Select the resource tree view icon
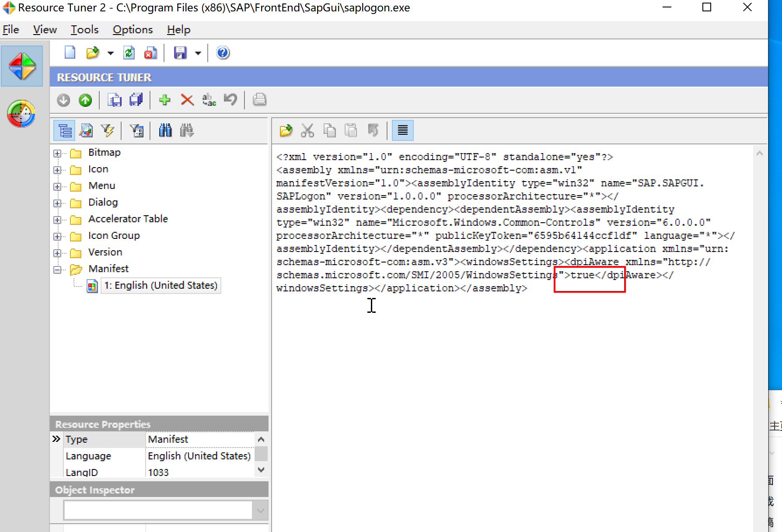This screenshot has width=782, height=532. tap(64, 130)
